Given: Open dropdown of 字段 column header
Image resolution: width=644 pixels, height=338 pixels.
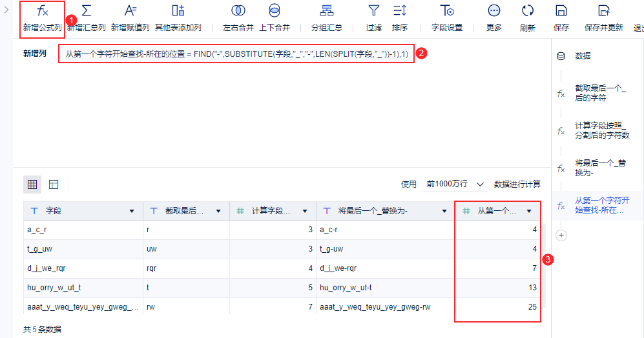Looking at the screenshot, I should [x=132, y=212].
